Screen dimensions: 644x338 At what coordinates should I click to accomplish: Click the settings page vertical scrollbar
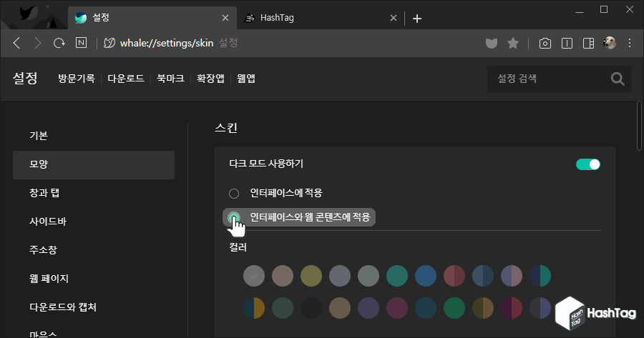[x=639, y=126]
